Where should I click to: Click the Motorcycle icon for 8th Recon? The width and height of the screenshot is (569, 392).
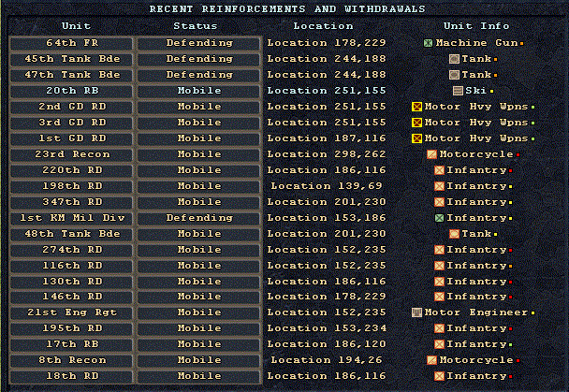click(x=431, y=360)
